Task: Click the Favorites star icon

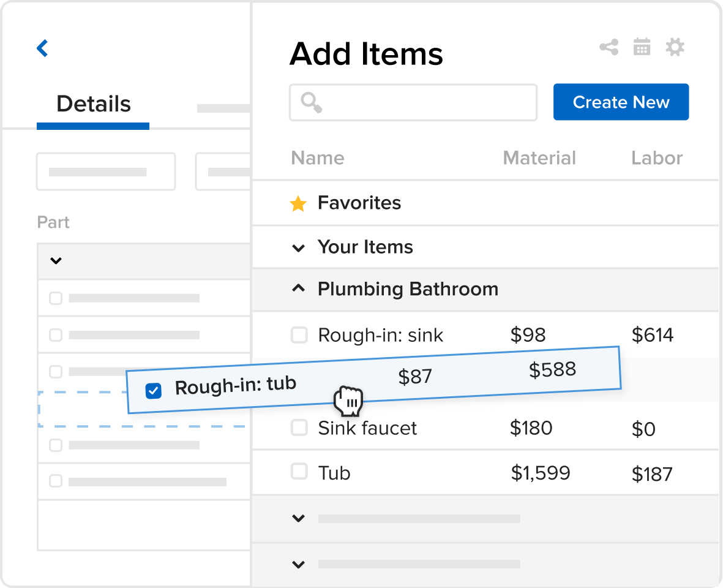Action: (298, 203)
